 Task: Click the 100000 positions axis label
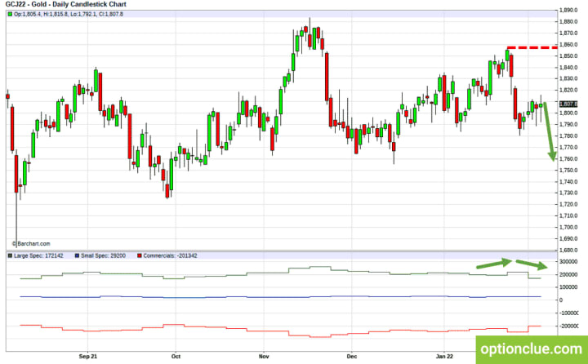(568, 287)
